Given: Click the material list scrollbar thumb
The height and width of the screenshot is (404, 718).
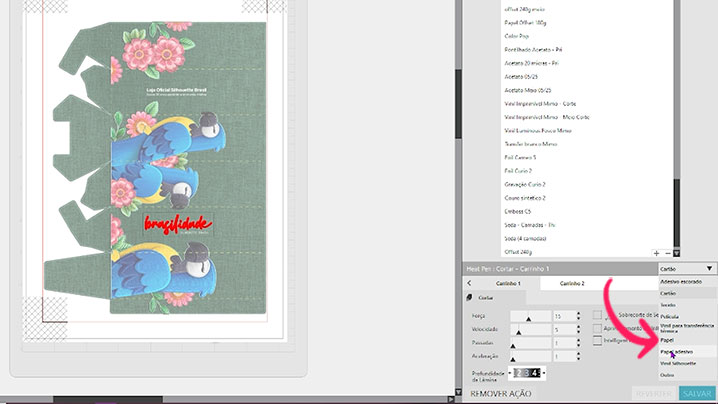Looking at the screenshot, I should tap(676, 213).
